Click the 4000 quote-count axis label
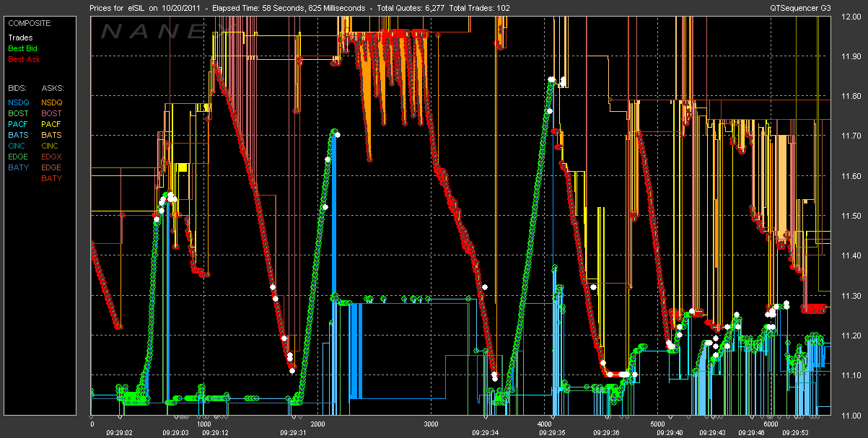Image resolution: width=868 pixels, height=438 pixels. pyautogui.click(x=544, y=424)
